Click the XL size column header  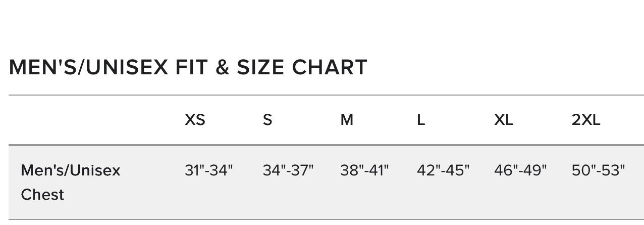[503, 120]
